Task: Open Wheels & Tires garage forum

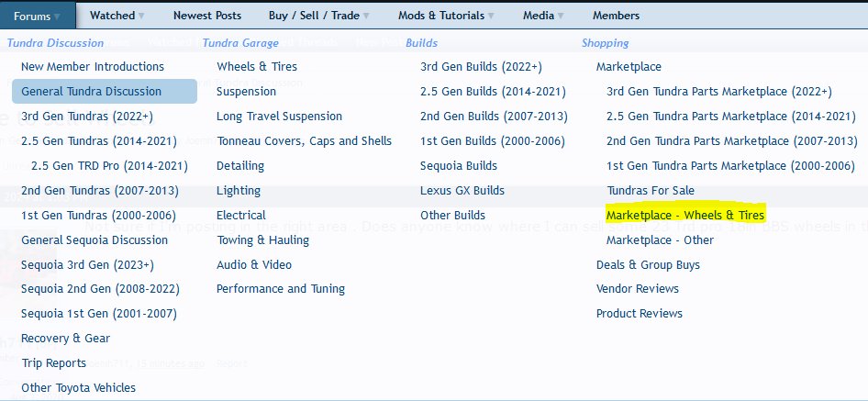Action: pyautogui.click(x=257, y=66)
